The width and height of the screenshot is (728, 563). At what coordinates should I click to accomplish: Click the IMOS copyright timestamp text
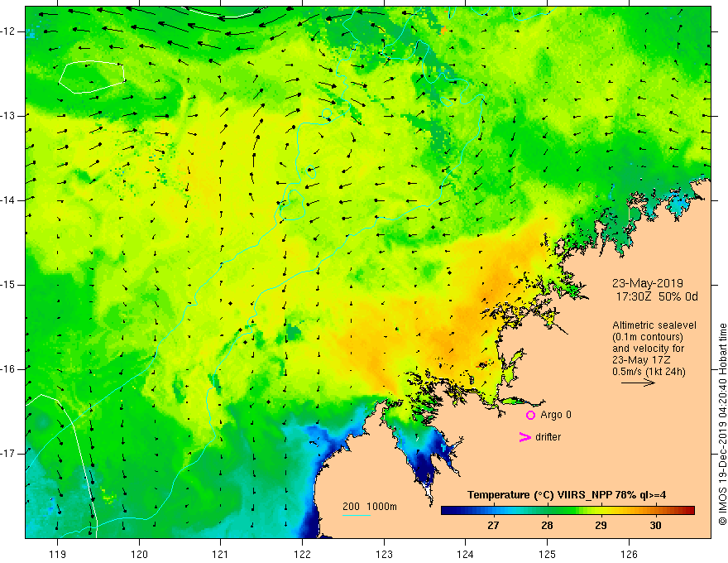click(x=722, y=425)
